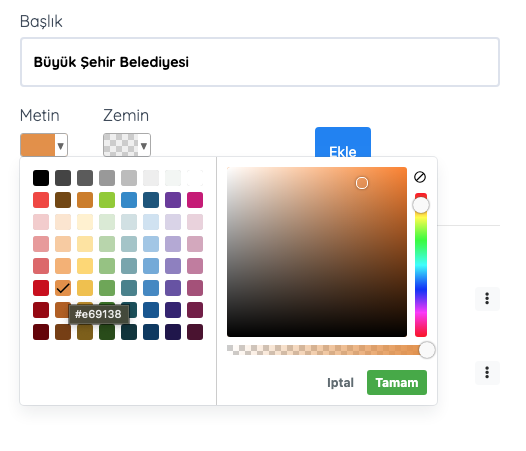The width and height of the screenshot is (526, 451).
Task: Pick the lime green swatch
Action: pyautogui.click(x=107, y=200)
